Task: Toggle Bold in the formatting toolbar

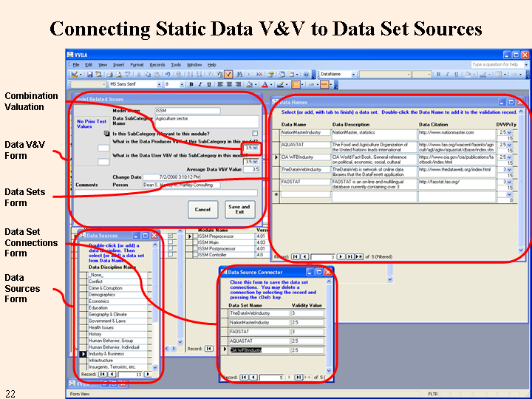Action: click(x=190, y=84)
